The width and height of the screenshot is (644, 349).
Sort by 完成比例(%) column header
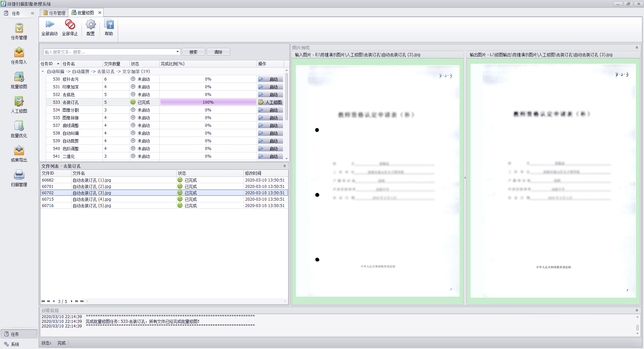[x=208, y=64]
